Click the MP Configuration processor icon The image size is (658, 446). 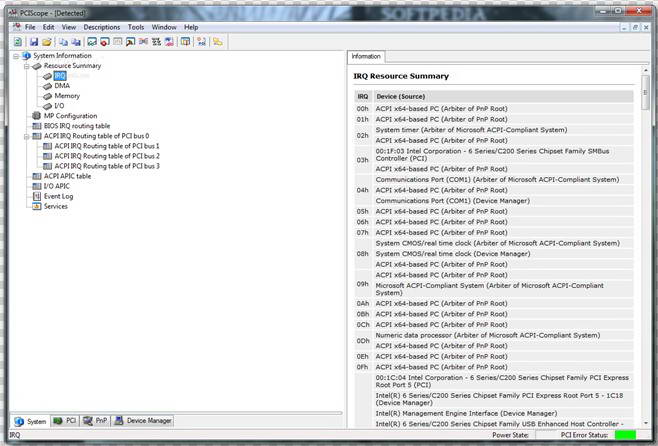click(37, 116)
